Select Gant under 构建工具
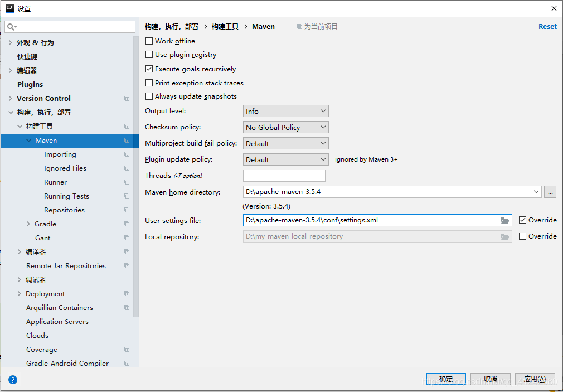Screen dimensions: 563x392 (43, 238)
